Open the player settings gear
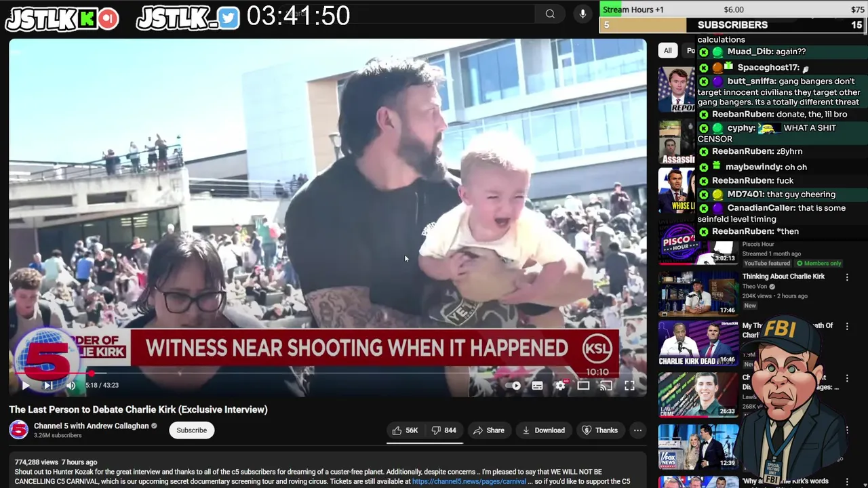The width and height of the screenshot is (868, 488). (560, 386)
